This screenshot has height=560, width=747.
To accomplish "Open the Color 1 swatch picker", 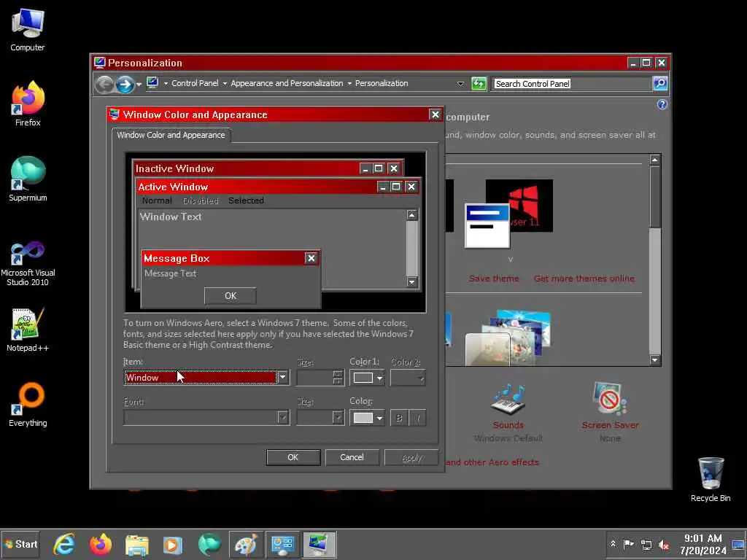I will (x=363, y=378).
